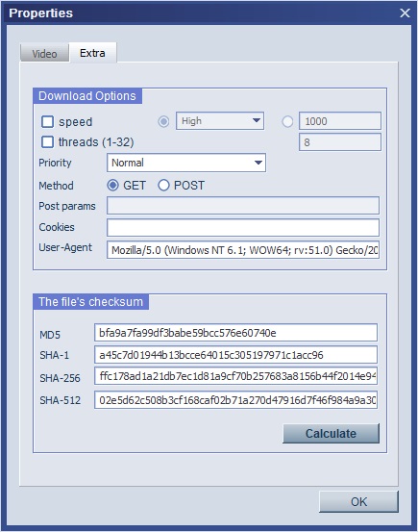
Task: Click the Priority label
Action: [55, 163]
